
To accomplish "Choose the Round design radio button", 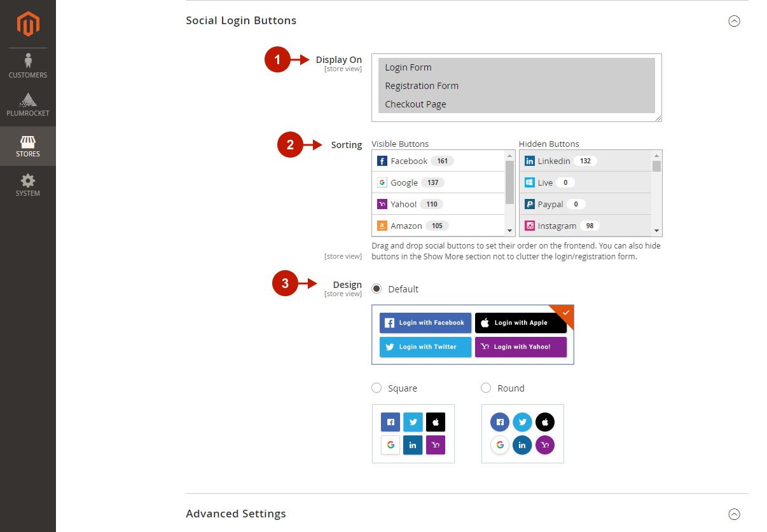I will tap(486, 388).
